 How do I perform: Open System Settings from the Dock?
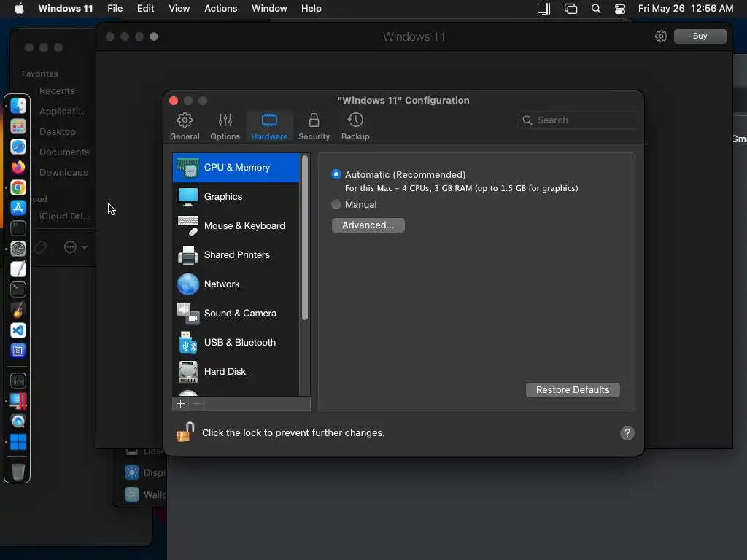pyautogui.click(x=18, y=249)
